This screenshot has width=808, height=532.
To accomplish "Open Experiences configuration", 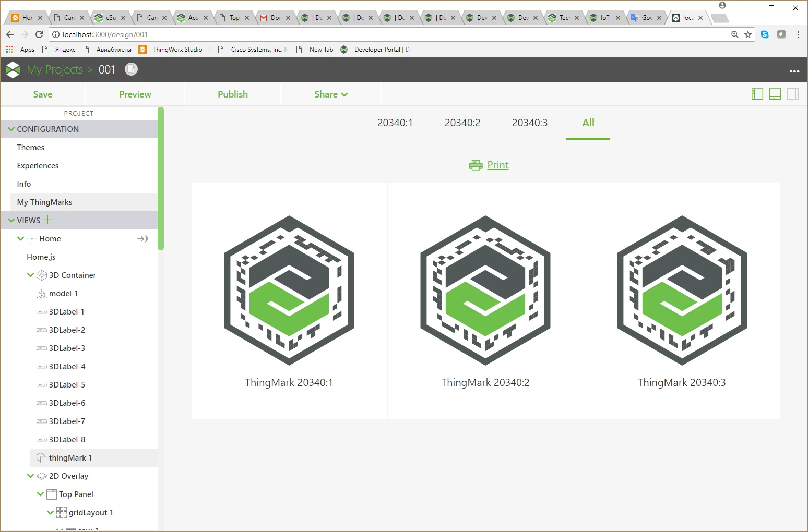I will coord(38,166).
